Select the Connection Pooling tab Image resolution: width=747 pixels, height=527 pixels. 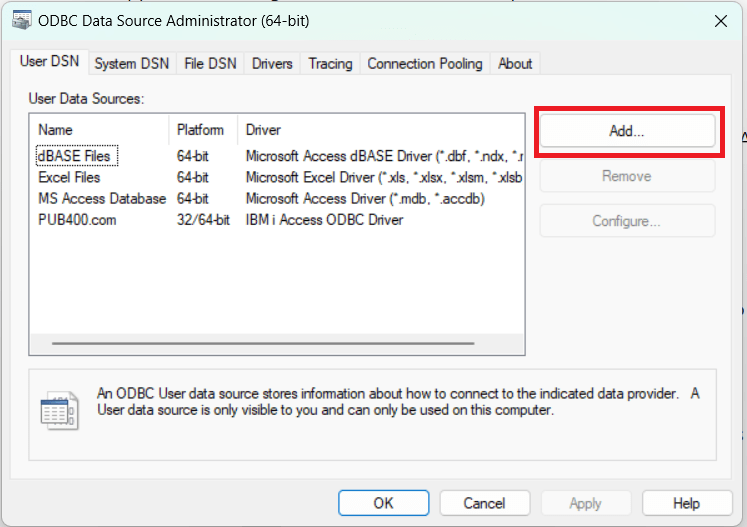point(424,63)
